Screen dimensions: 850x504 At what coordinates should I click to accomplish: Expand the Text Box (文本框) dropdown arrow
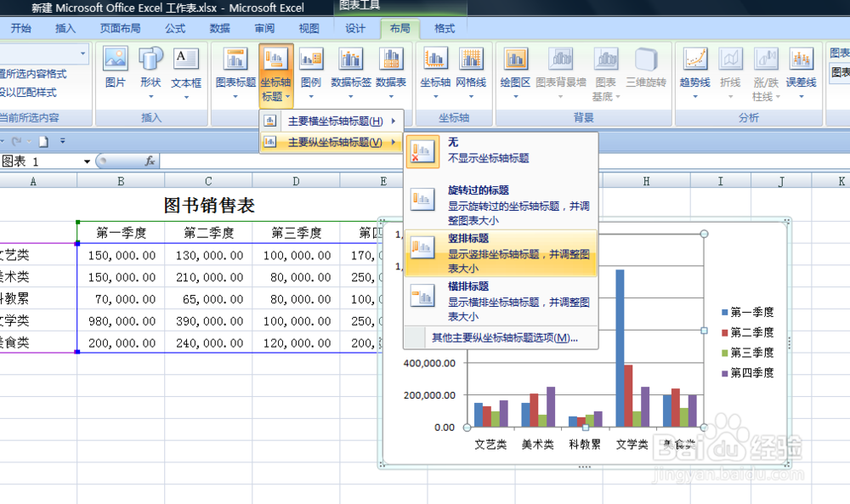coord(186,97)
